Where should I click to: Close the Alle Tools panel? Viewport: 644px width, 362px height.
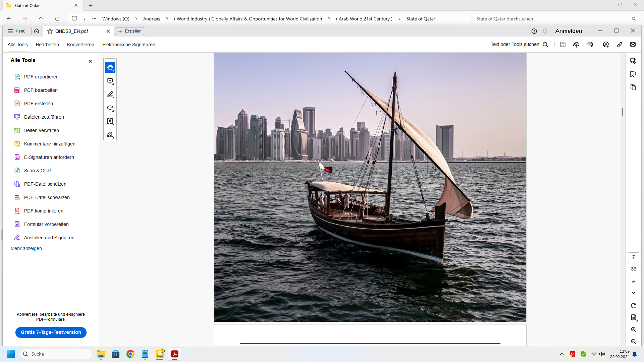(x=90, y=61)
